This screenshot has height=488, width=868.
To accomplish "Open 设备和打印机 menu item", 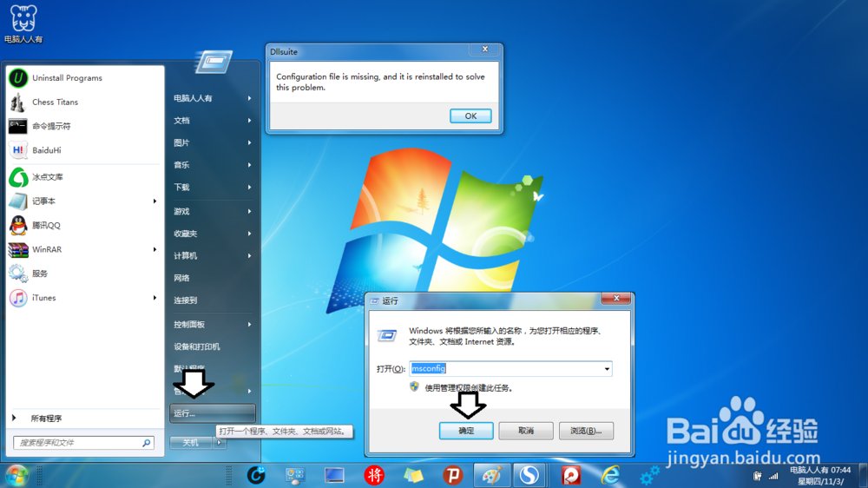I will (x=213, y=346).
